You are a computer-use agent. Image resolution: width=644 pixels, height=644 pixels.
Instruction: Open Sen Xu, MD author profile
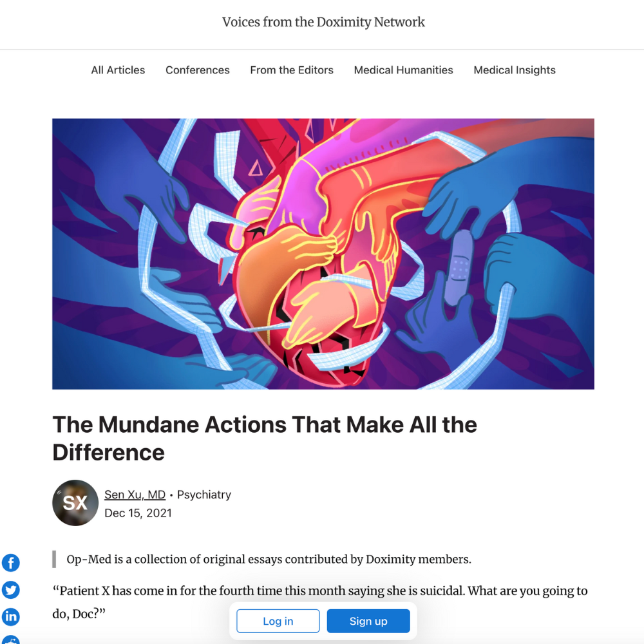(x=135, y=495)
